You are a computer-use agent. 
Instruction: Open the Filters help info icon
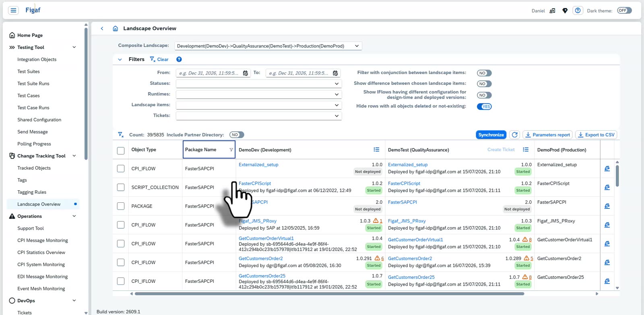coord(179,59)
